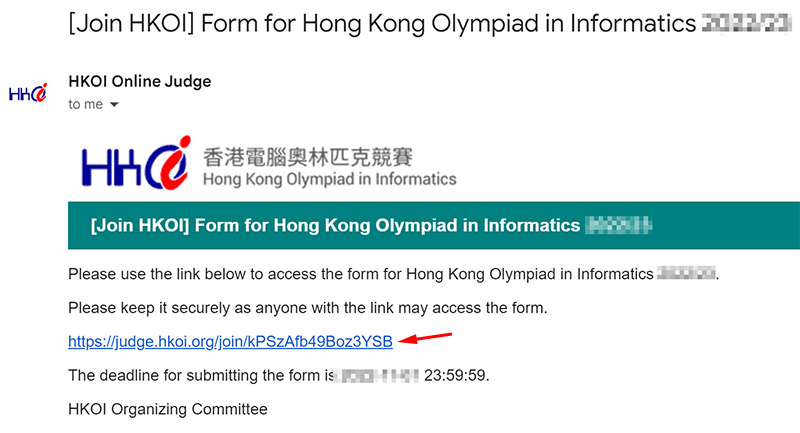The image size is (800, 433).
Task: Click the blurred year in subject title
Action: point(746,23)
